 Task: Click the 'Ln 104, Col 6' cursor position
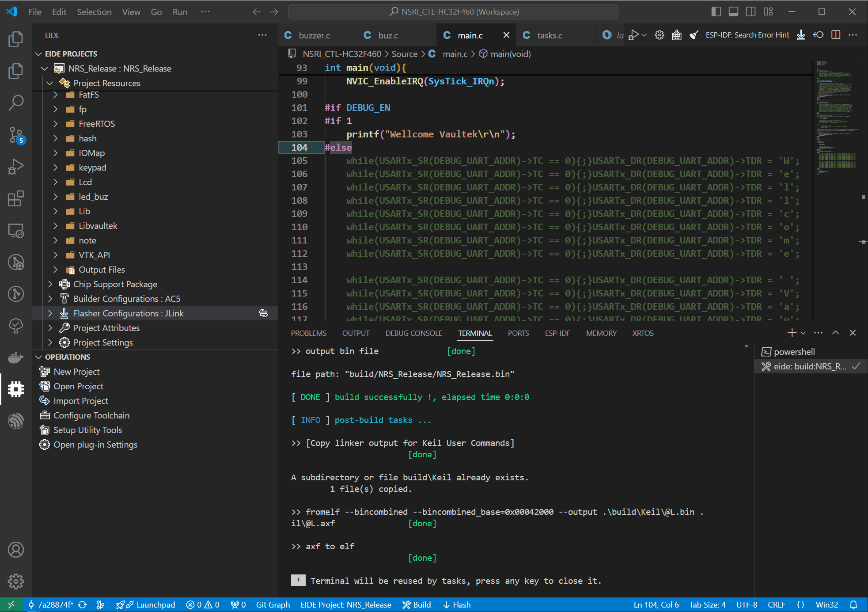[656, 604]
